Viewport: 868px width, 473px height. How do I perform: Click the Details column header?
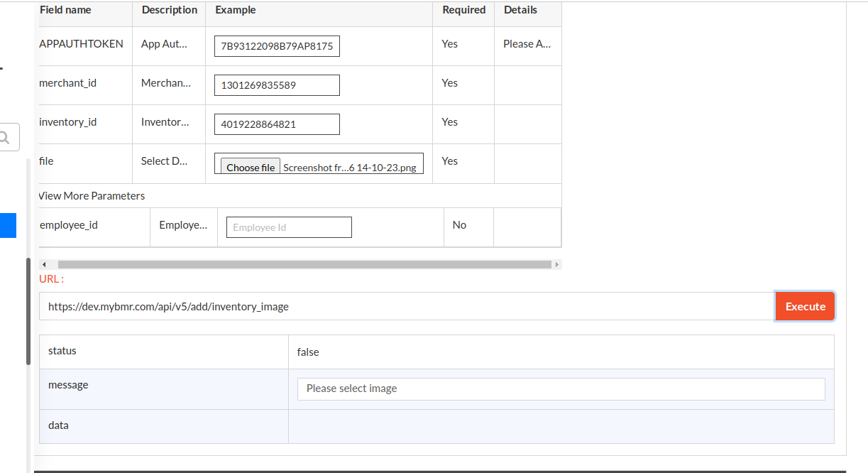pos(520,10)
